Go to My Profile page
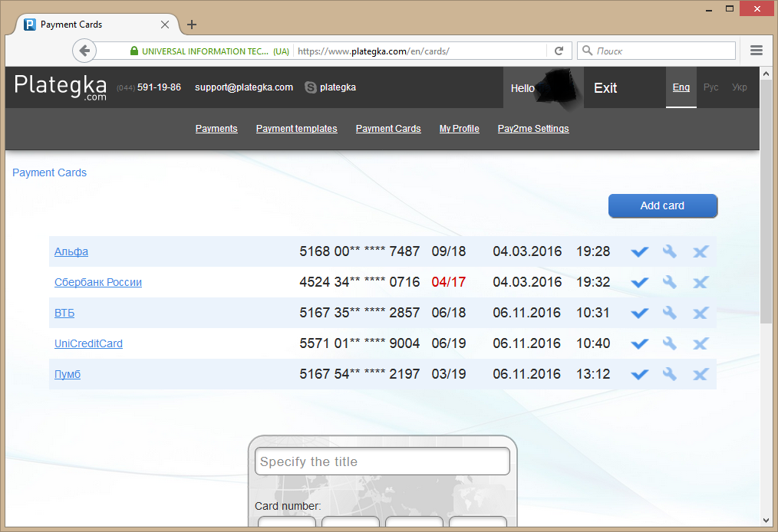 tap(459, 129)
